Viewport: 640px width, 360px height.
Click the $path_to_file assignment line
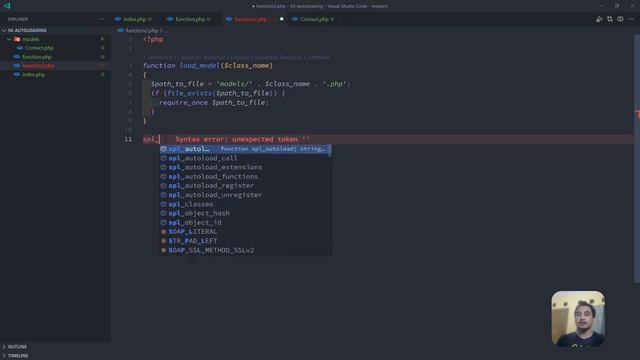(x=251, y=84)
